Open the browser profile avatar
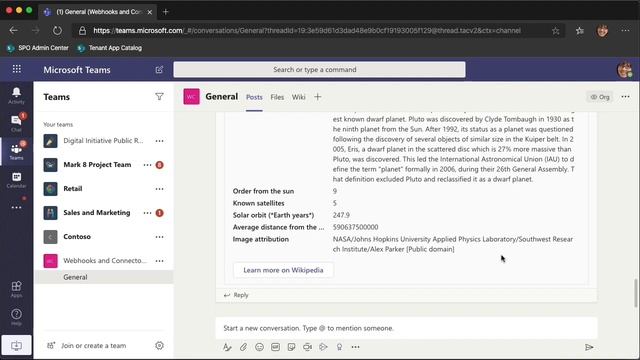This screenshot has width=640, height=360. [602, 31]
